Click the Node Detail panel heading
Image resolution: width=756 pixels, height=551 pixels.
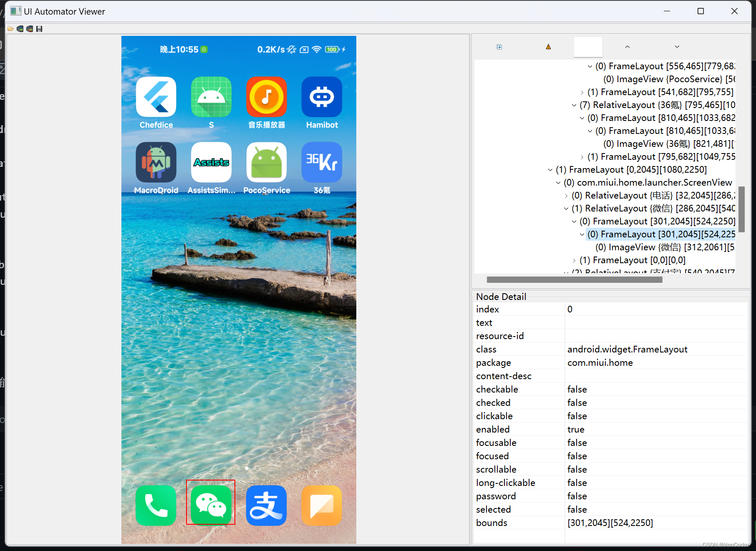(501, 297)
